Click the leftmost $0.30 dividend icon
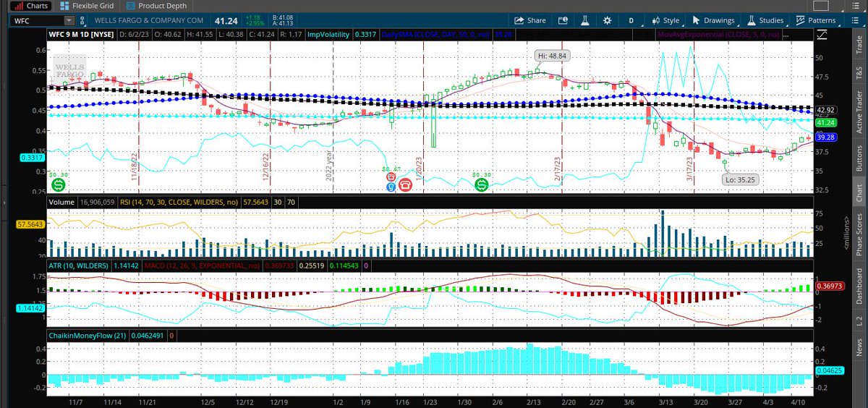The height and width of the screenshot is (408, 868). click(58, 185)
